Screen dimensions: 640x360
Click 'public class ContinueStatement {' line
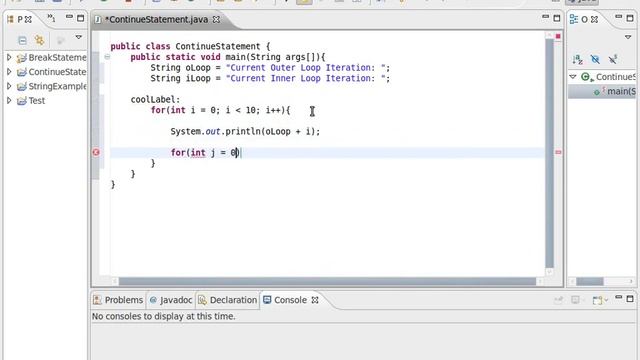click(190, 46)
